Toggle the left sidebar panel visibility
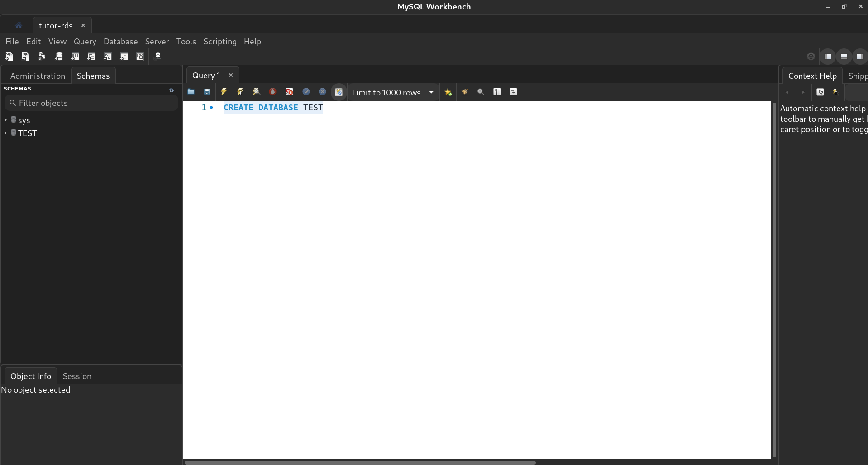This screenshot has height=465, width=868. pyautogui.click(x=827, y=57)
